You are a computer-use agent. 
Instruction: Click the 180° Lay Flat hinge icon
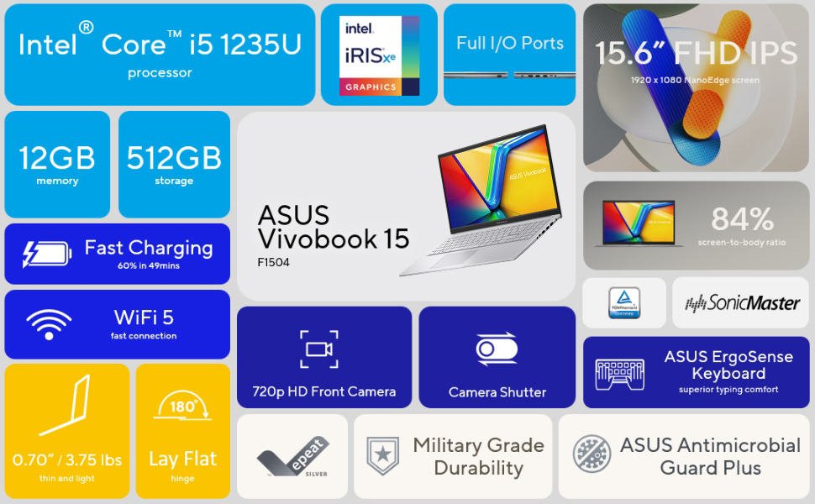[x=182, y=405]
